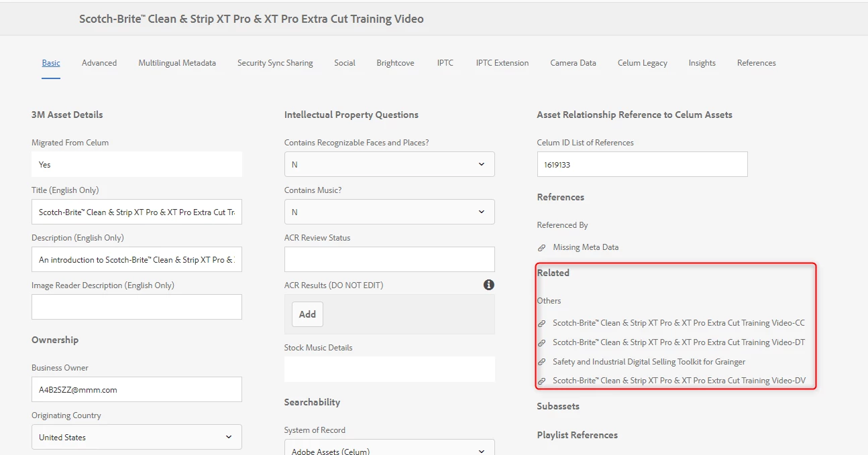The image size is (868, 455).
Task: Click link icon beside Training Video-DV
Action: coord(542,381)
